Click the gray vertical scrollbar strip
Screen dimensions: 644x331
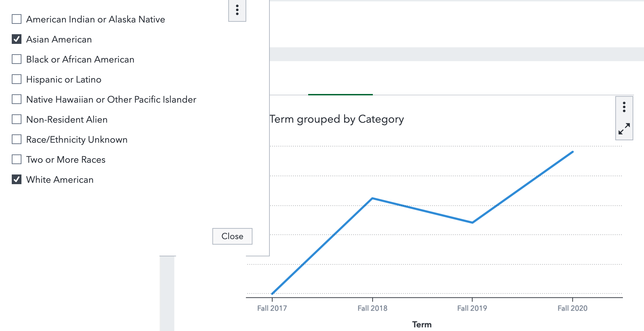167,294
